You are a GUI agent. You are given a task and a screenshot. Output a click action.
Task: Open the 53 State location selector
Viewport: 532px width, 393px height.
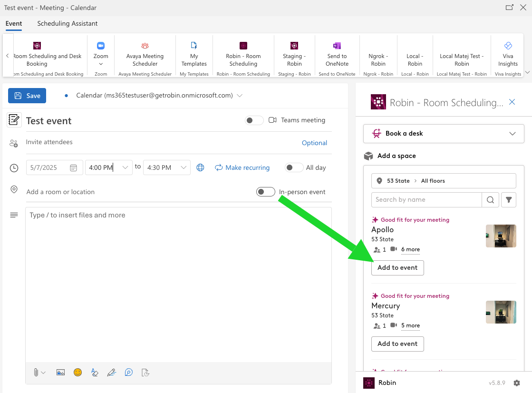coord(444,181)
